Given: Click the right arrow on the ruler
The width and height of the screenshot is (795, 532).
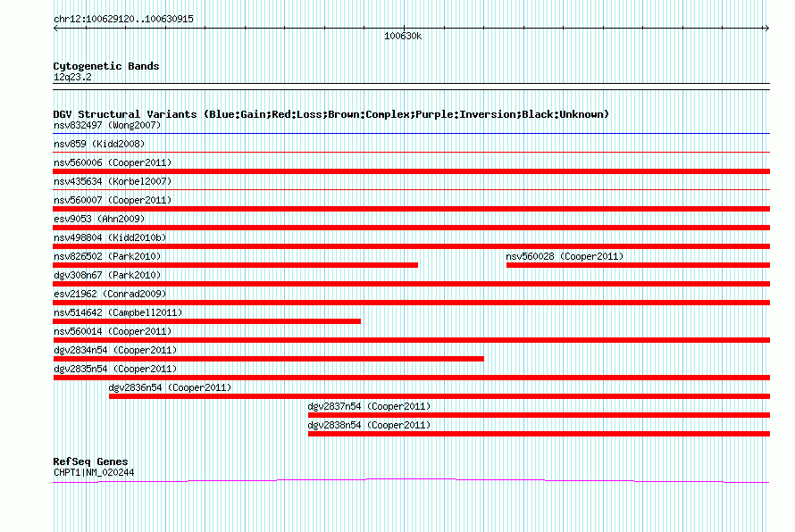Looking at the screenshot, I should point(766,29).
